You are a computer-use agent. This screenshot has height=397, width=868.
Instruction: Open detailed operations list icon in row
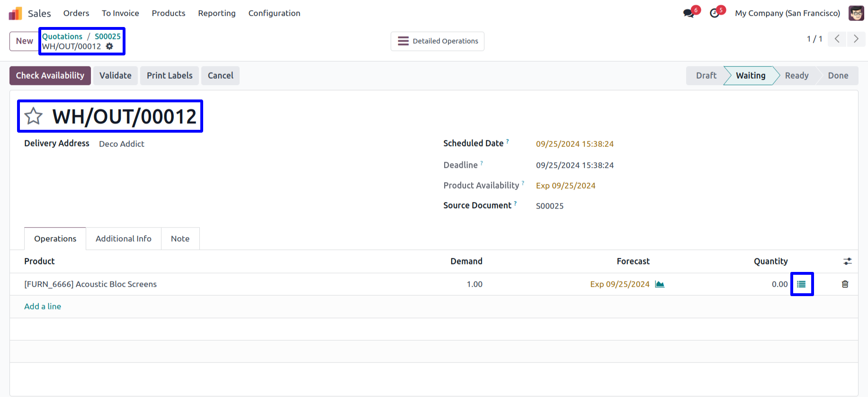801,284
